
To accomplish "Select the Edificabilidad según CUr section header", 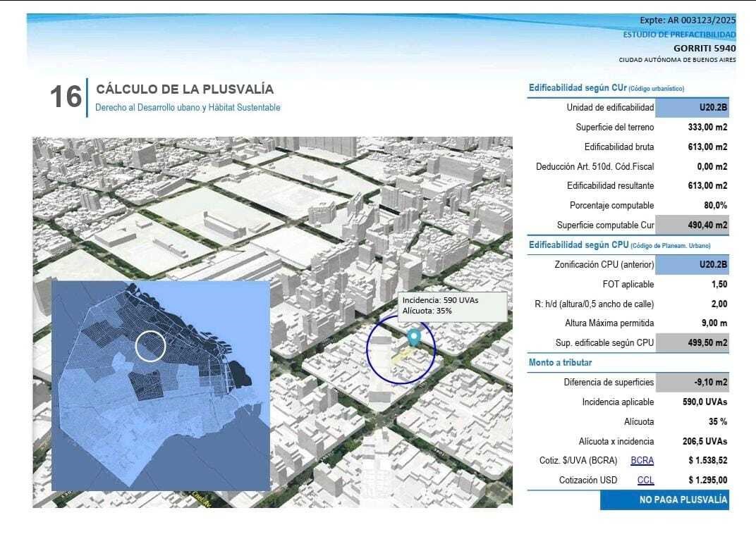I will [606, 88].
